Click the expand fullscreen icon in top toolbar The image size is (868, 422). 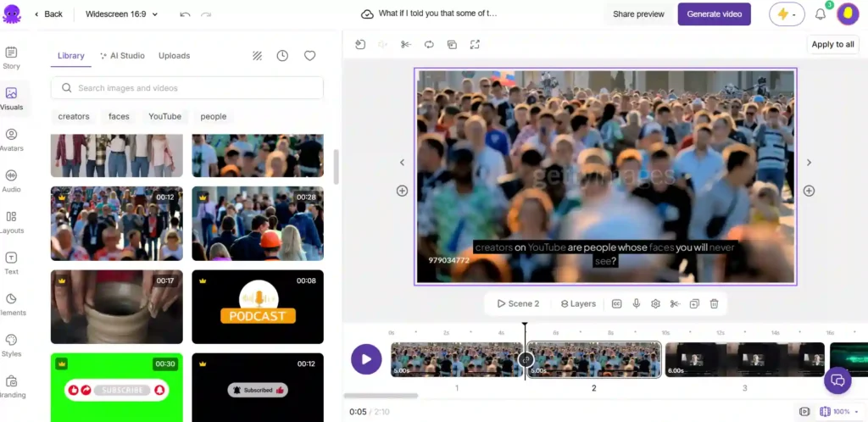(475, 45)
